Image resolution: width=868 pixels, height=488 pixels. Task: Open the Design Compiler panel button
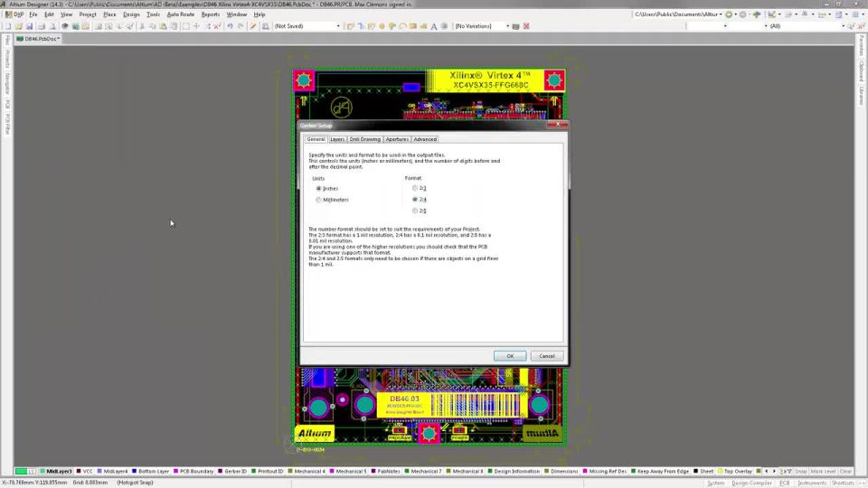pos(751,483)
